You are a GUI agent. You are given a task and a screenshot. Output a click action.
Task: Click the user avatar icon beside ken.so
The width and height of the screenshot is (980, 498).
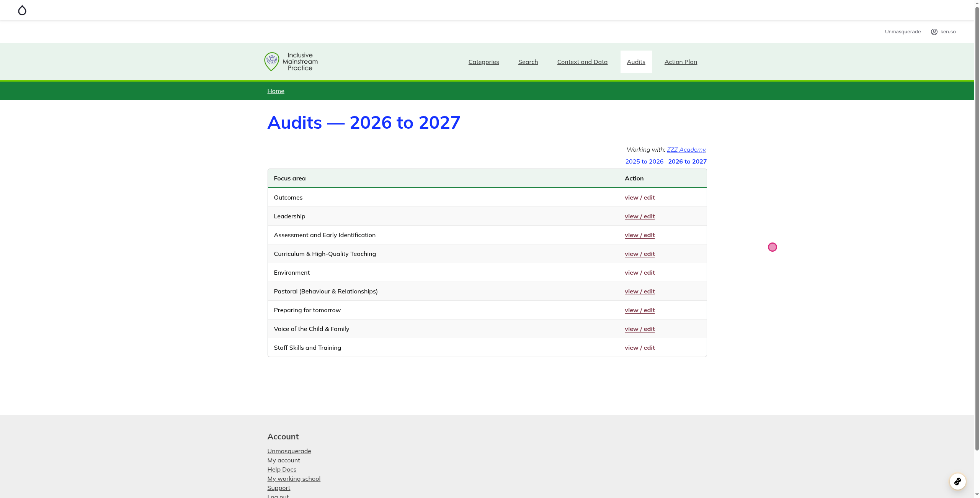coord(934,32)
